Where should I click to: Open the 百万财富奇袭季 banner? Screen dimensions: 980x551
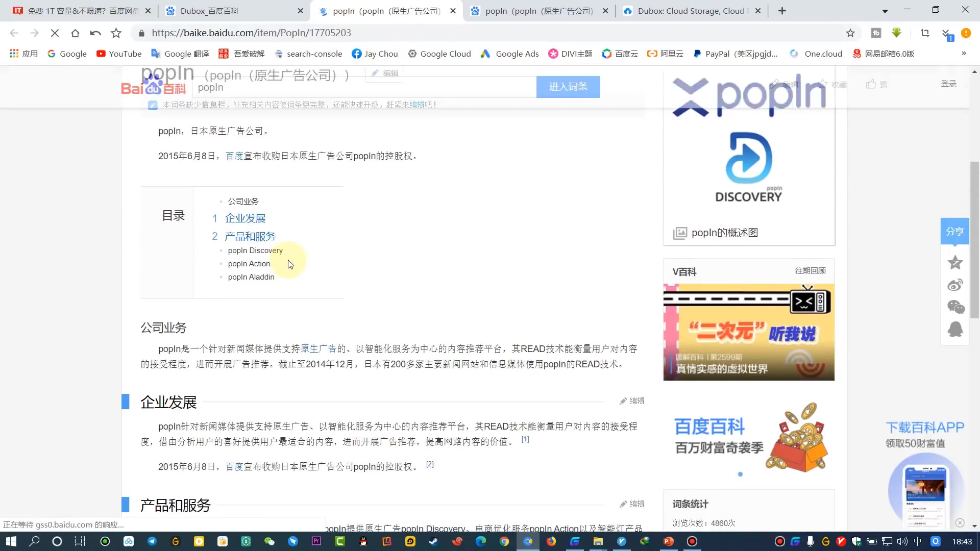tap(749, 439)
